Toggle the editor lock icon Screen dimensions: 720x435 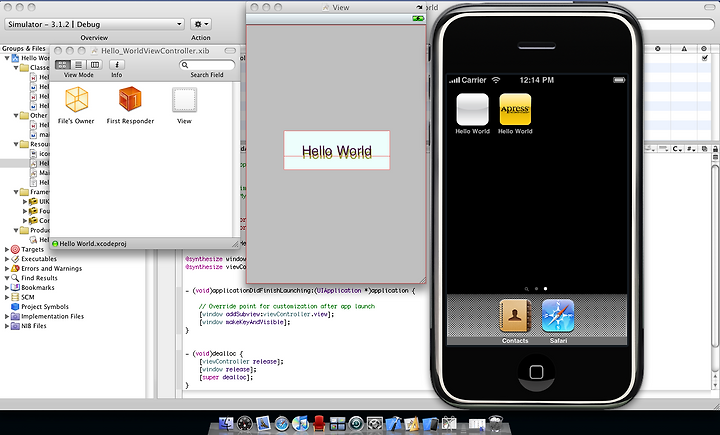715,149
